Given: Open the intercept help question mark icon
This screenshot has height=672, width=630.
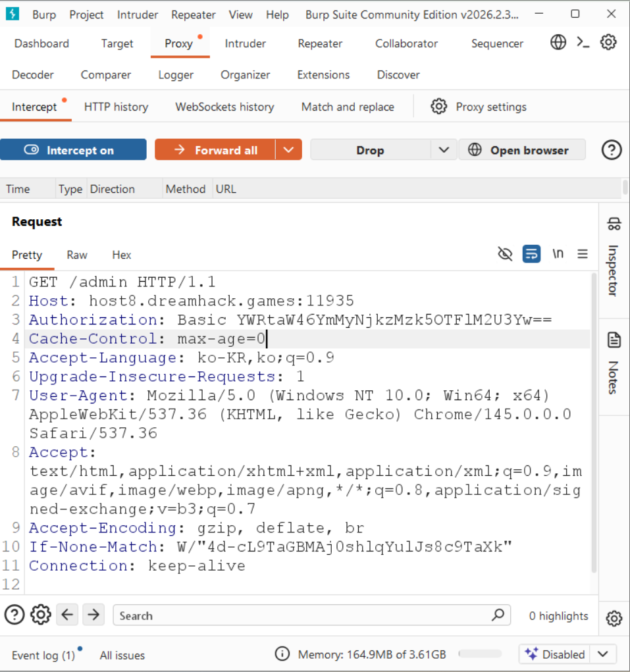Looking at the screenshot, I should 612,150.
